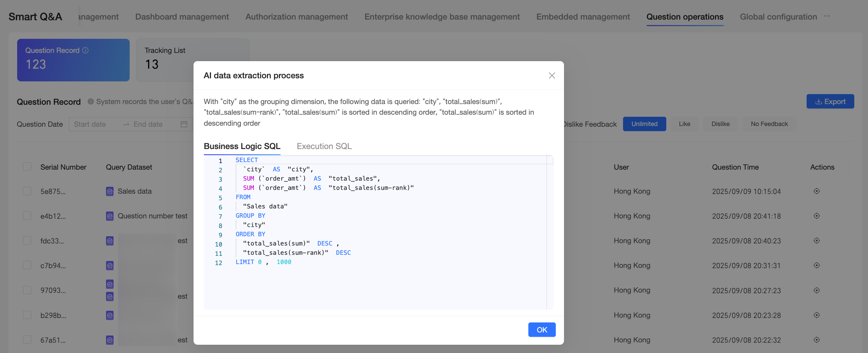Open the more tabs ellipsis menu
Screen dimensions: 868x353
[827, 16]
